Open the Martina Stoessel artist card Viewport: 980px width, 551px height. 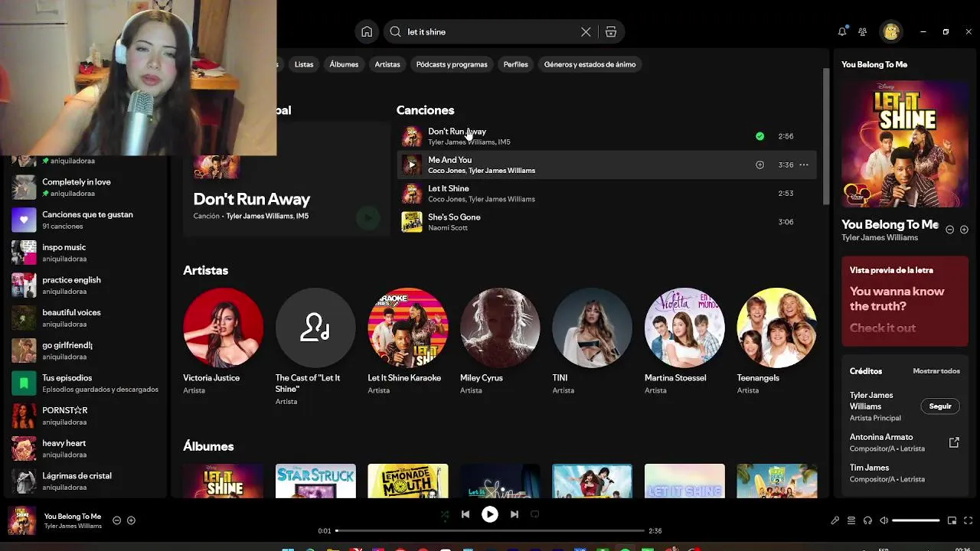coord(684,341)
